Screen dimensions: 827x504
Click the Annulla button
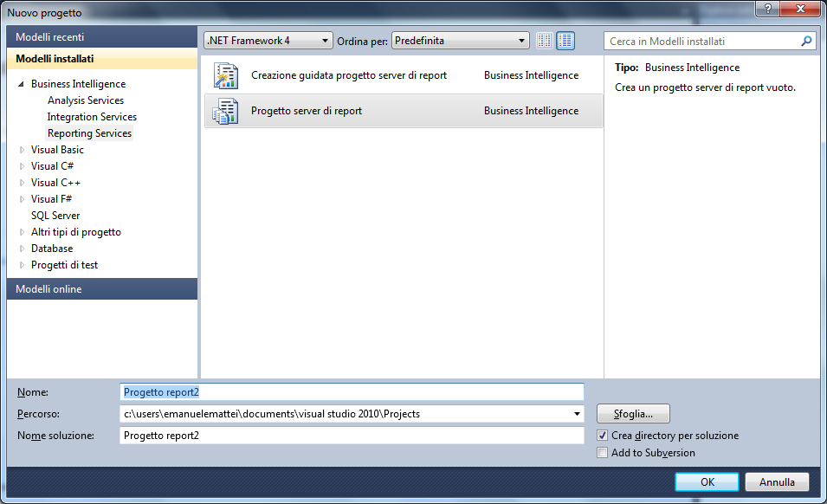point(777,482)
